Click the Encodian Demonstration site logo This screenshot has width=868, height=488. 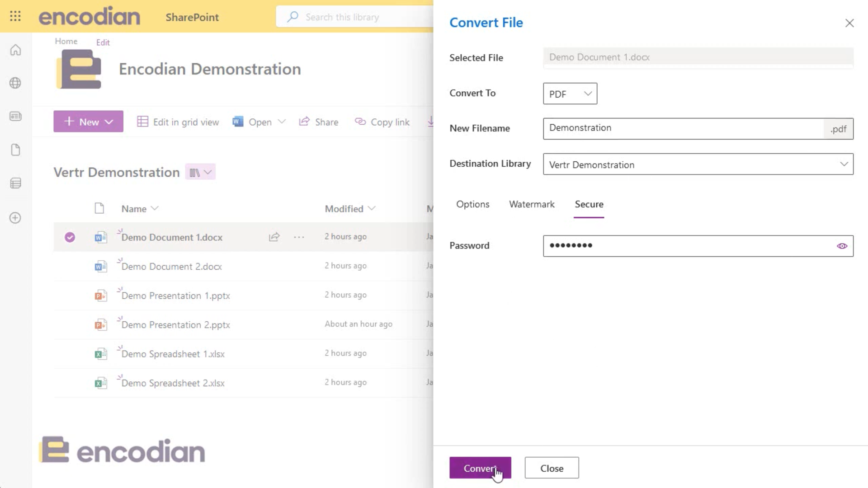click(x=79, y=69)
